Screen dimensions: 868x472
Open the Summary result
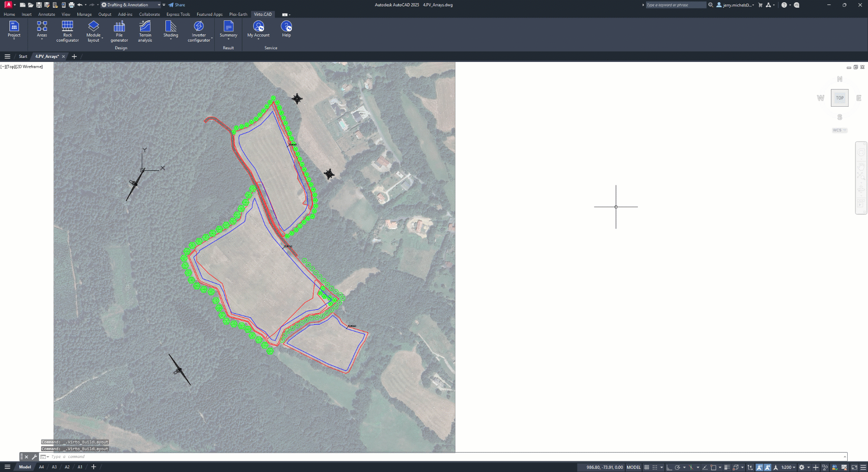coord(228,30)
